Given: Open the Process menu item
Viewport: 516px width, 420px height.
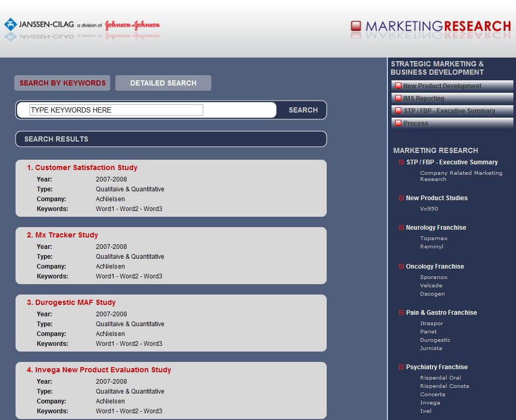Looking at the screenshot, I should [x=452, y=123].
